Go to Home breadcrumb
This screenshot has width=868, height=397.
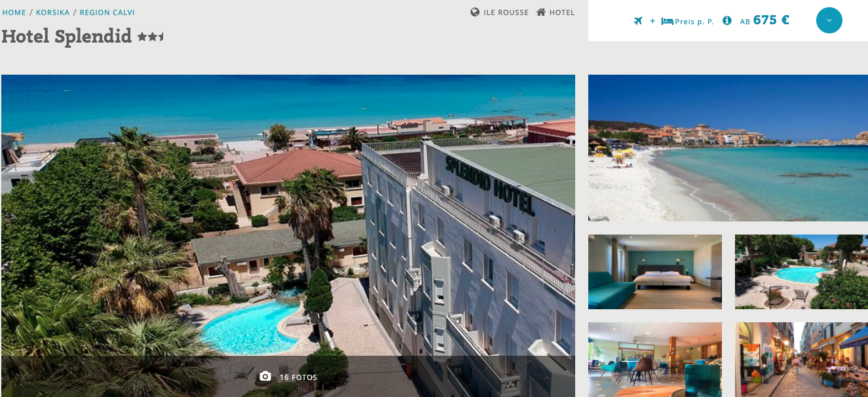(14, 12)
